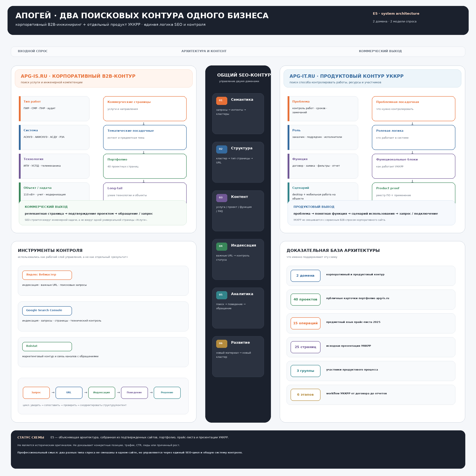The height and width of the screenshot is (476, 476).
Task: Click the 6 этапов badge
Action: click(305, 395)
